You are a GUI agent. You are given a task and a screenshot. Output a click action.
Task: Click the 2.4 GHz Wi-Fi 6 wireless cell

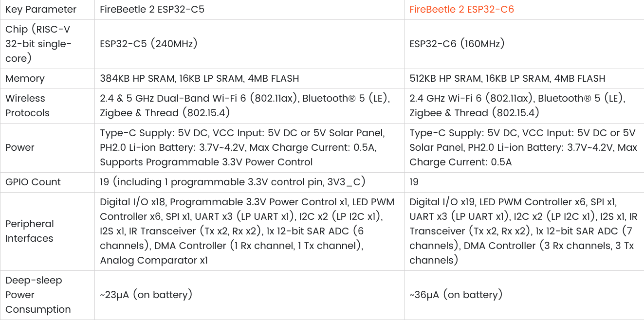(517, 106)
